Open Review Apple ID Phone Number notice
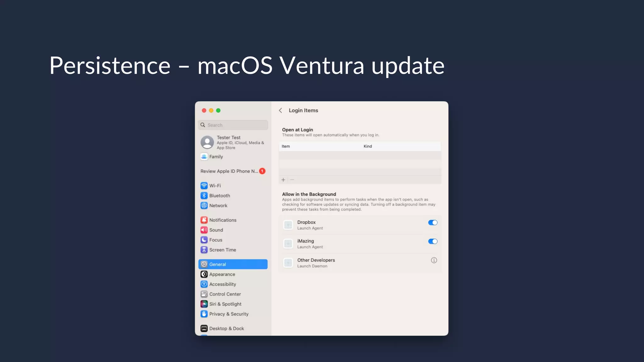Screen dimensions: 644x362 coord(229,171)
